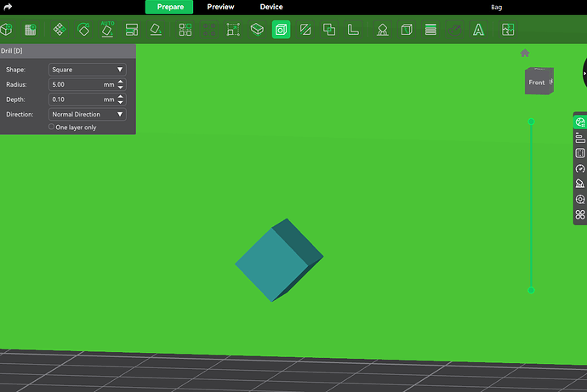Click the Hollow box tool icon

tap(257, 30)
